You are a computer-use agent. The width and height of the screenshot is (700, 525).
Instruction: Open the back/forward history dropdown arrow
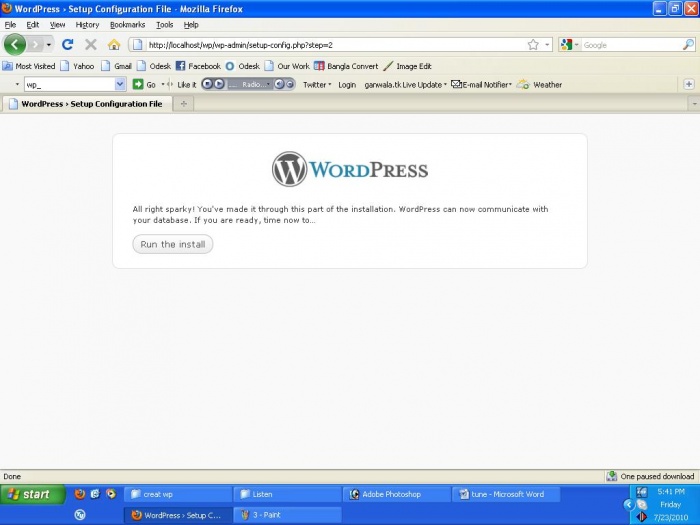(49, 45)
